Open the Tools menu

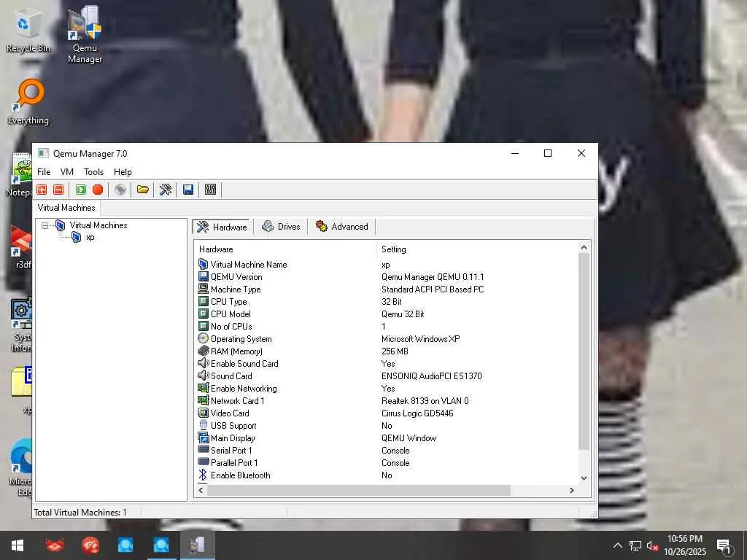94,172
